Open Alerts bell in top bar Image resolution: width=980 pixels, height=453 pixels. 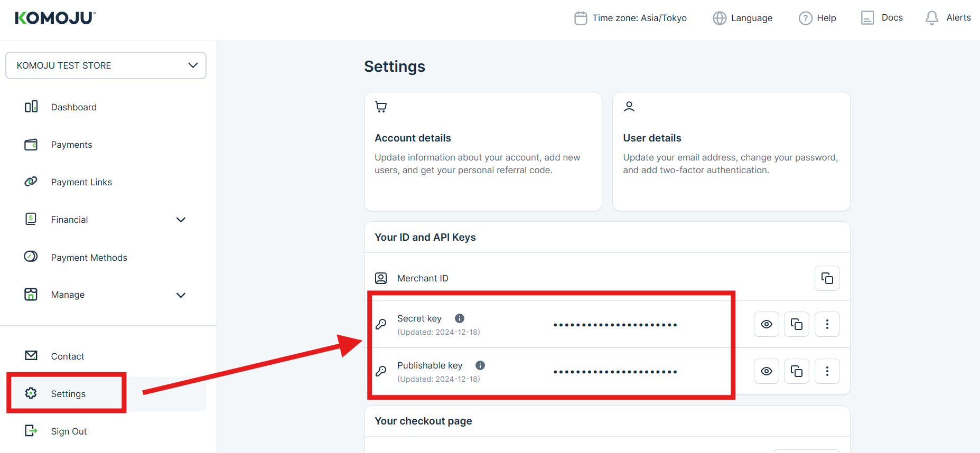[x=948, y=18]
